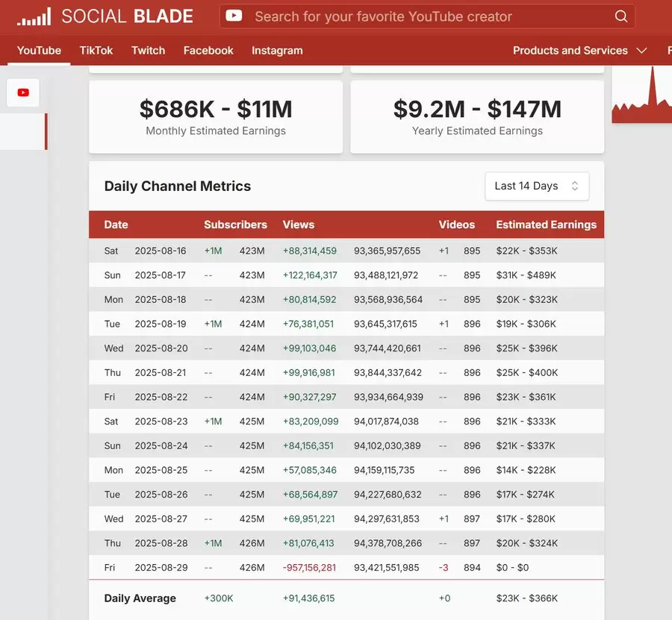Focus the YouTube creator search field
Image resolution: width=672 pixels, height=620 pixels.
pos(427,16)
